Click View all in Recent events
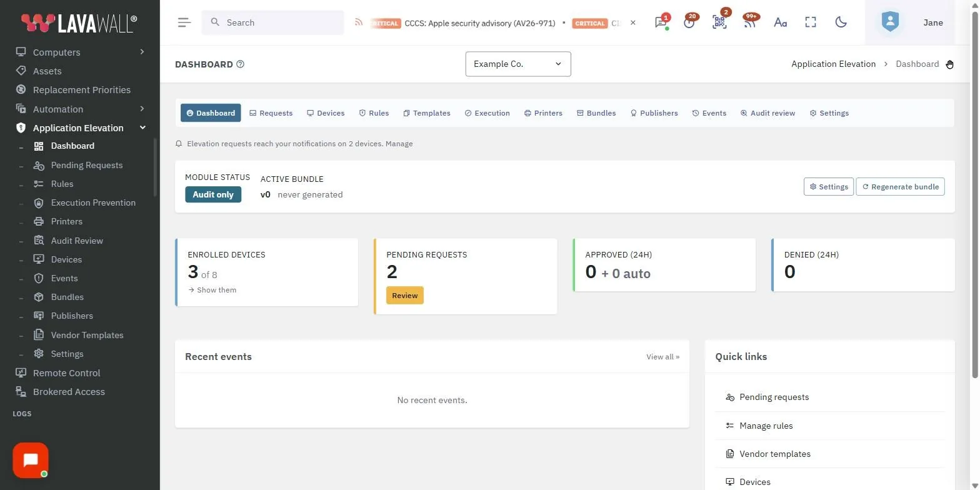 click(662, 357)
